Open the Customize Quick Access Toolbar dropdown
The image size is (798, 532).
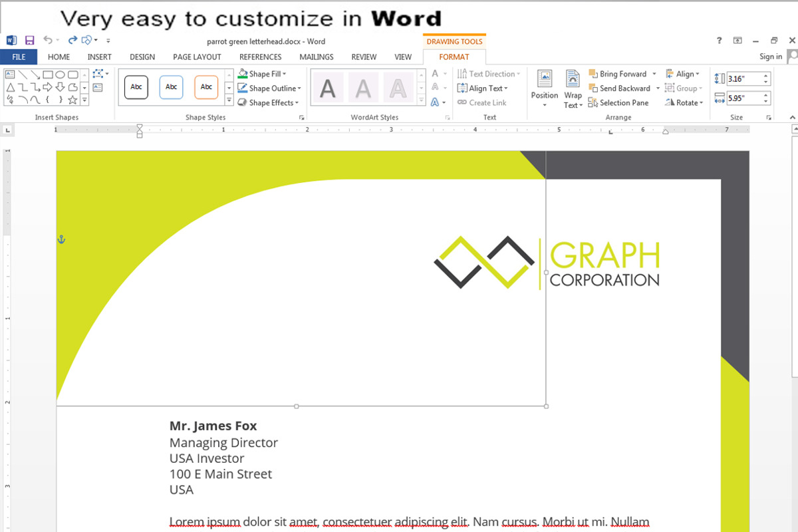[x=108, y=41]
